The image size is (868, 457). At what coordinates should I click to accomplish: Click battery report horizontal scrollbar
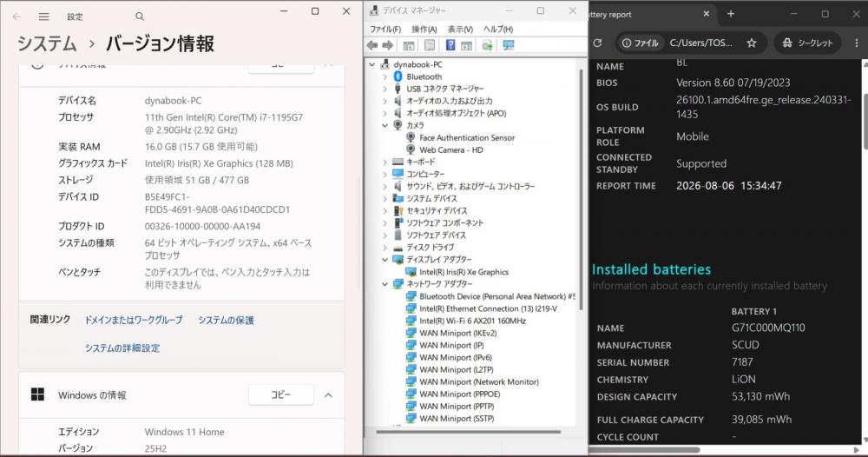pyautogui.click(x=645, y=449)
